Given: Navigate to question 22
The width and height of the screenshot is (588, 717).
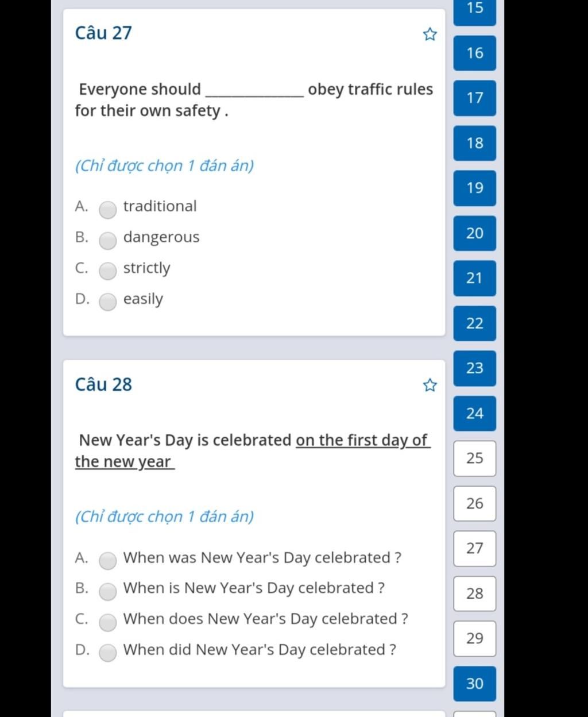Looking at the screenshot, I should (x=475, y=323).
